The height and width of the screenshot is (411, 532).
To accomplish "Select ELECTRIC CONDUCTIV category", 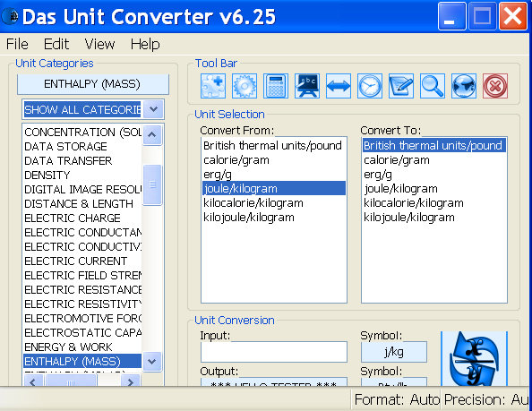I will coord(82,246).
